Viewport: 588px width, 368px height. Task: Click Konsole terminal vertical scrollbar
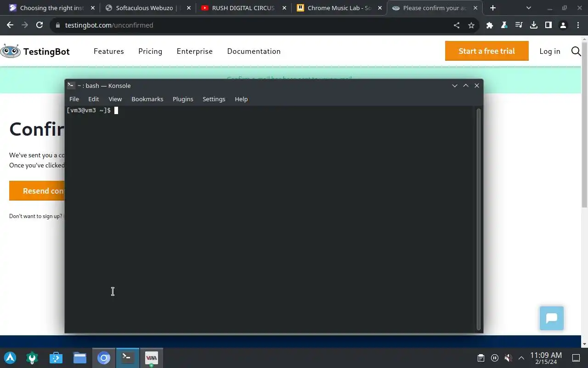click(x=479, y=219)
